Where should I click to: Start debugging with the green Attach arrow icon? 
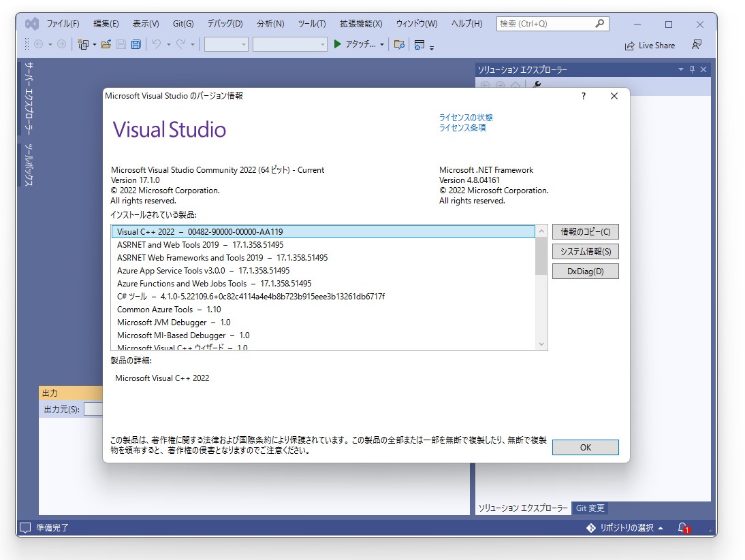(x=338, y=44)
